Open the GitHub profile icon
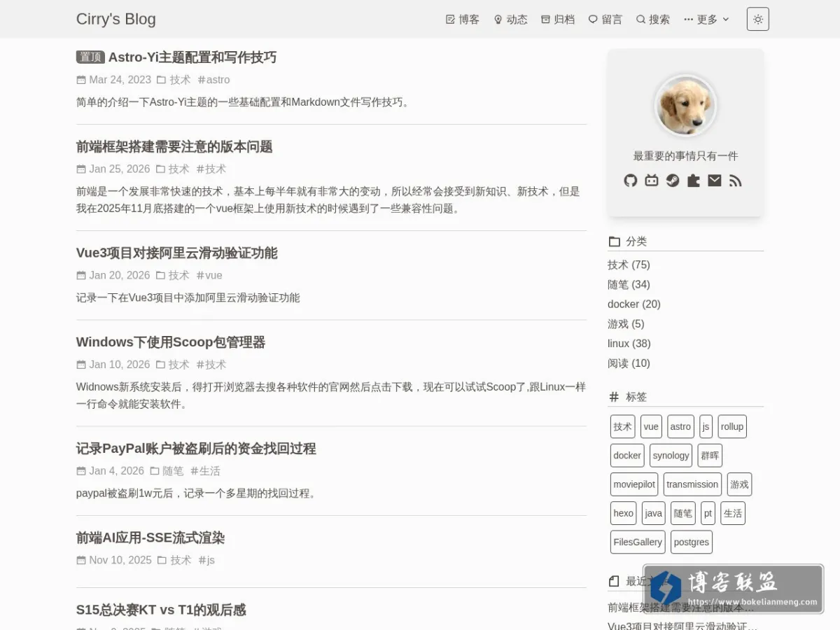This screenshot has height=630, width=840. coord(631,181)
